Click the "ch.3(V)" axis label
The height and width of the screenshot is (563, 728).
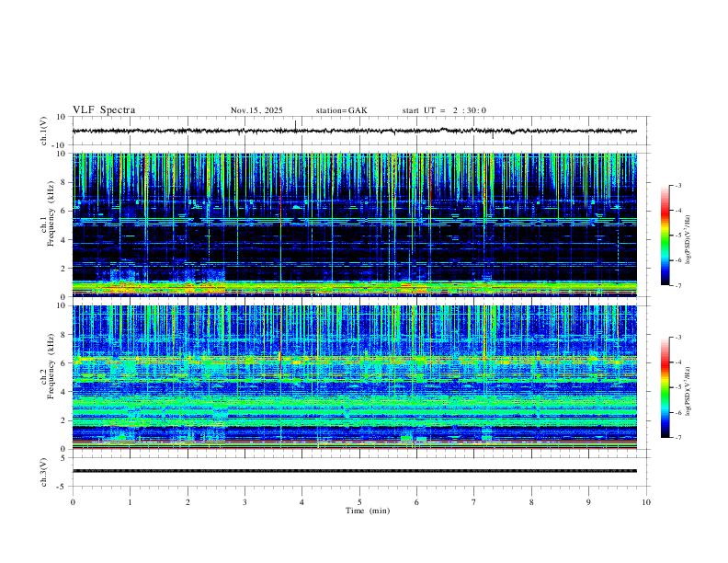click(x=44, y=472)
